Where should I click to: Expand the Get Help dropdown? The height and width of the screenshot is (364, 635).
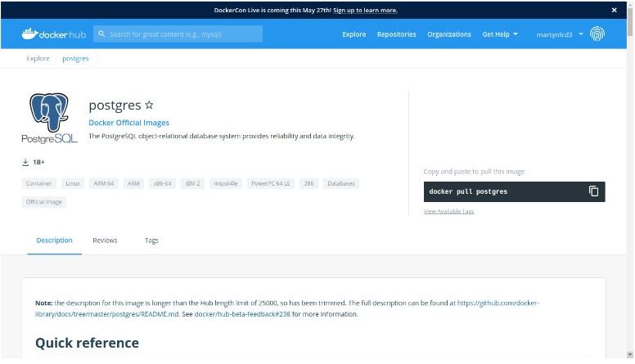tap(500, 34)
